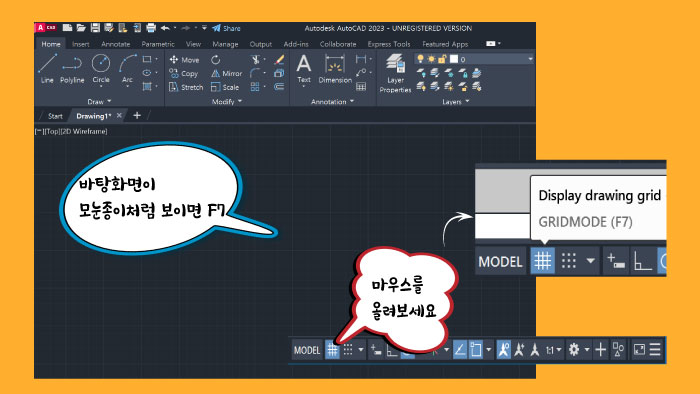Click the Move command icon
700x394 pixels.
point(174,59)
